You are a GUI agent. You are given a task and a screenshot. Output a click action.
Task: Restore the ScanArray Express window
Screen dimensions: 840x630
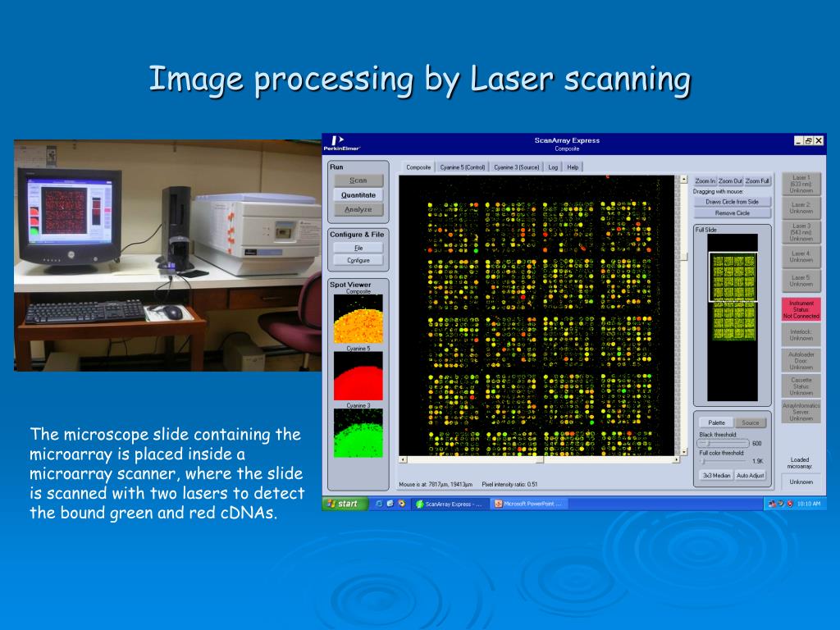(x=808, y=140)
